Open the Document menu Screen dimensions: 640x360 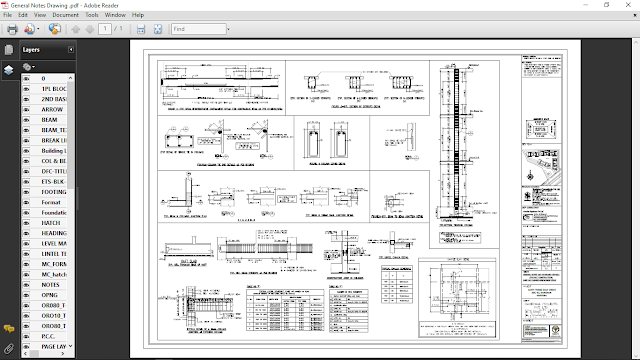pyautogui.click(x=65, y=15)
